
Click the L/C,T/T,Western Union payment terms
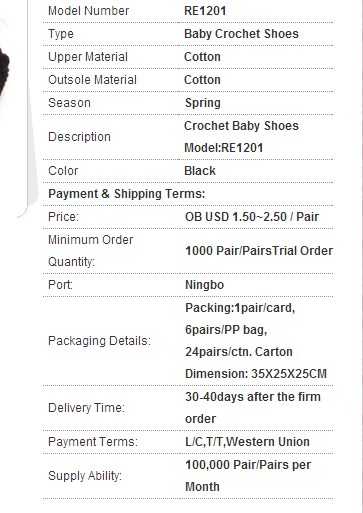click(247, 442)
